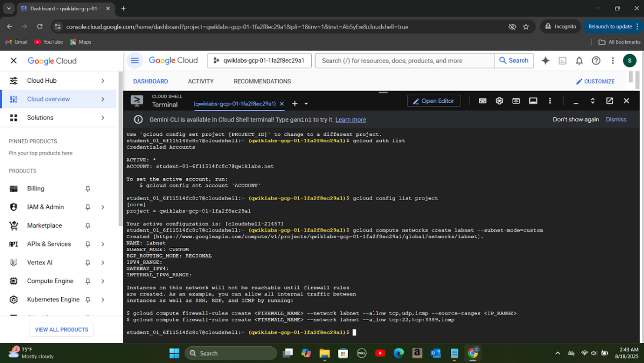644x363 pixels.
Task: Add a new Cloud Shell terminal tab
Action: point(294,103)
